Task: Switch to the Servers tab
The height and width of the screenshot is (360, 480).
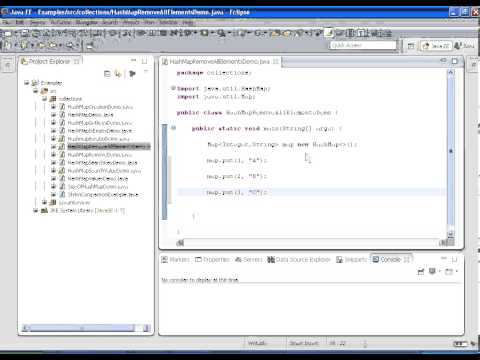Action: (249, 259)
